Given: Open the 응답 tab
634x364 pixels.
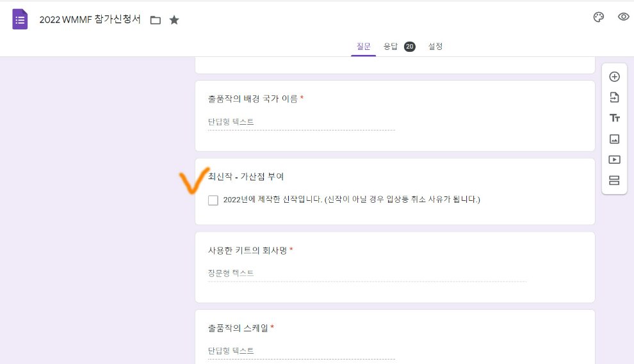Looking at the screenshot, I should (390, 46).
